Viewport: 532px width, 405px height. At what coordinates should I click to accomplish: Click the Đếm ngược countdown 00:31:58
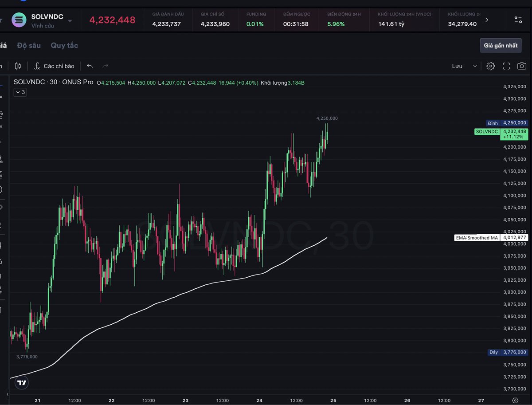point(296,24)
